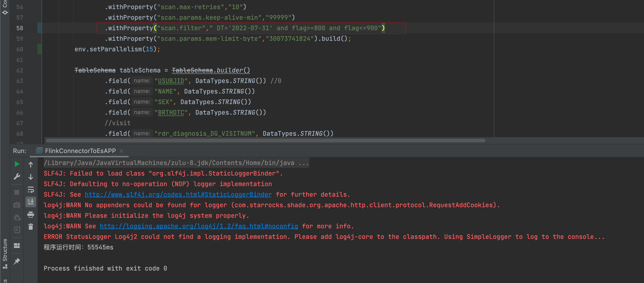Image resolution: width=644 pixels, height=283 pixels.
Task: Click the "scan.params.mem-limit-byte" string
Action: (209, 39)
